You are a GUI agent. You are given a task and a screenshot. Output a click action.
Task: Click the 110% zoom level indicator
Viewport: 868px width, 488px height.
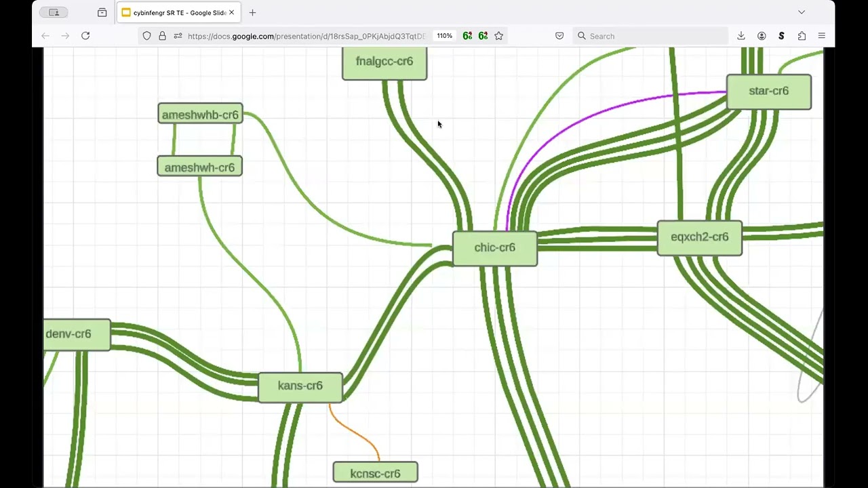[444, 36]
